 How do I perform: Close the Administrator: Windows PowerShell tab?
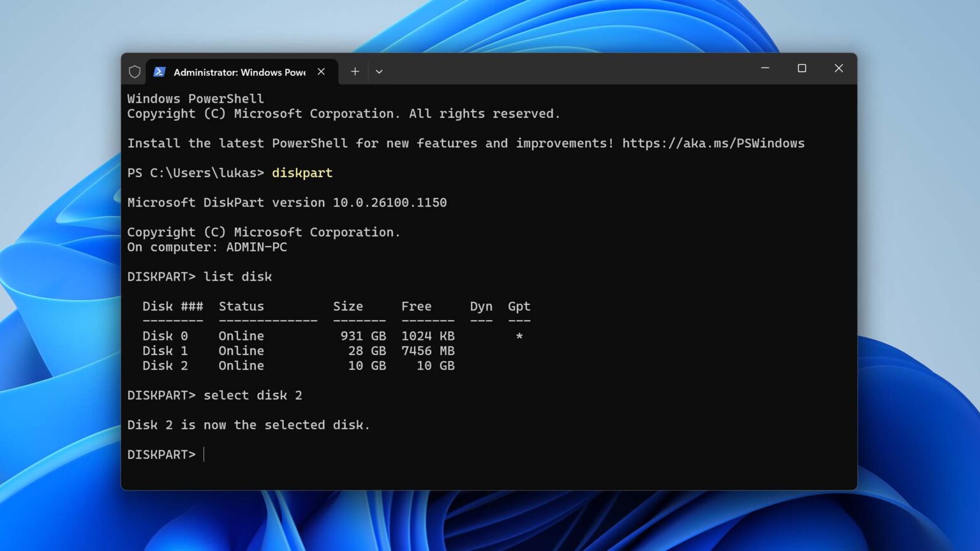(322, 71)
